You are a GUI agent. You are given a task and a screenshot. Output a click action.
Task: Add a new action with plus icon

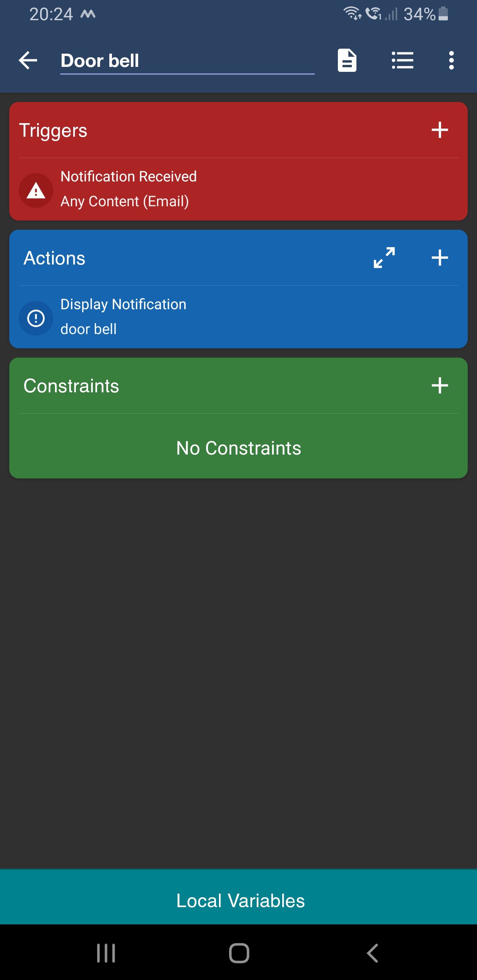click(439, 258)
